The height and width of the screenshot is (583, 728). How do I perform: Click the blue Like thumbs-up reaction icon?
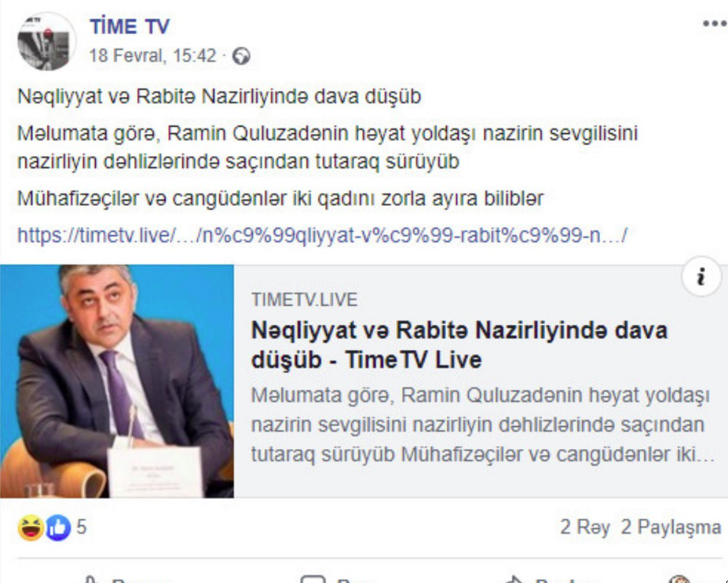click(58, 528)
